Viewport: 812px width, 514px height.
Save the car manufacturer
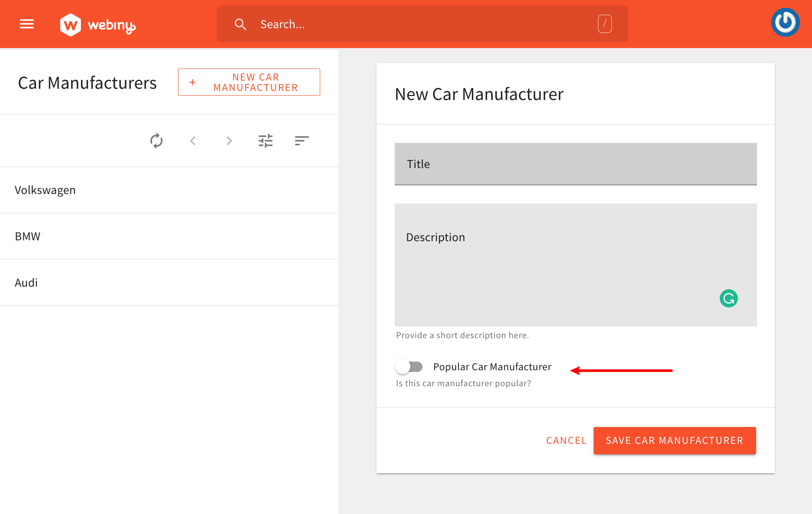coord(674,440)
